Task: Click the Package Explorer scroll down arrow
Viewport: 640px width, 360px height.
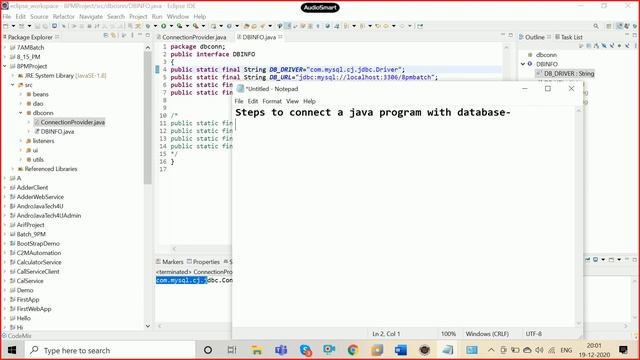Action: pyautogui.click(x=148, y=326)
